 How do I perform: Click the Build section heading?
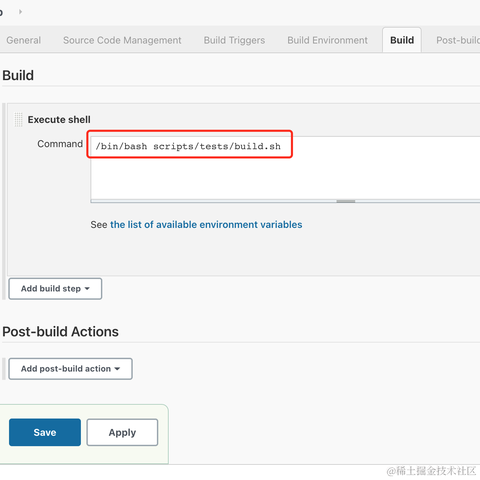[18, 75]
